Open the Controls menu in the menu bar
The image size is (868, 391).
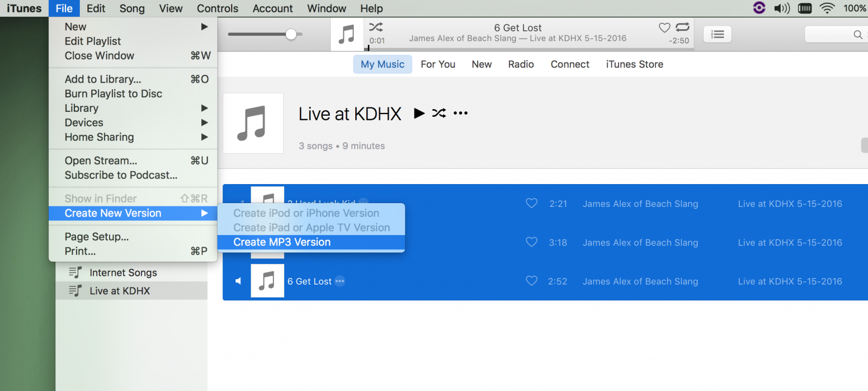(217, 8)
